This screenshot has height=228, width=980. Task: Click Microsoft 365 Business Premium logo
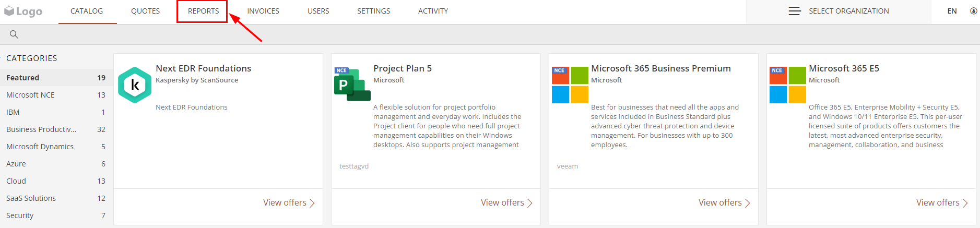coord(570,85)
